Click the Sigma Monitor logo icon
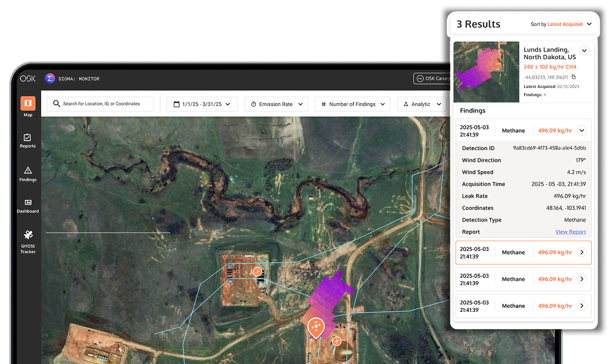 (x=50, y=79)
